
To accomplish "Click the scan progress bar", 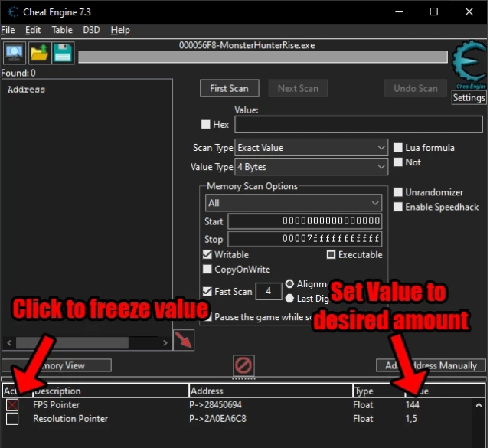I will (x=263, y=57).
